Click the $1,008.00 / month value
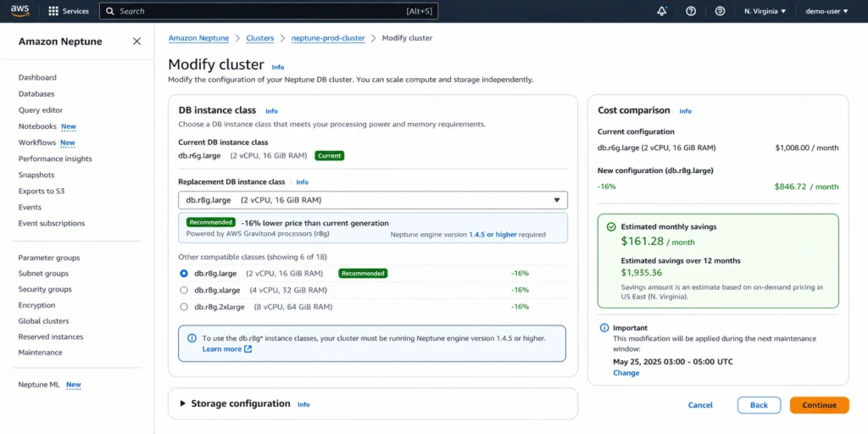The height and width of the screenshot is (434, 868). point(807,148)
